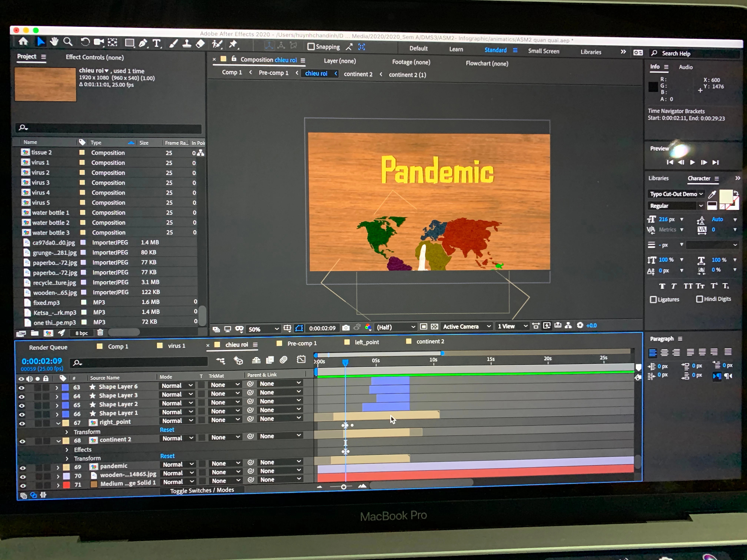Screen dimensions: 747x560
Task: Delete selected item with trash icon
Action: [x=100, y=332]
